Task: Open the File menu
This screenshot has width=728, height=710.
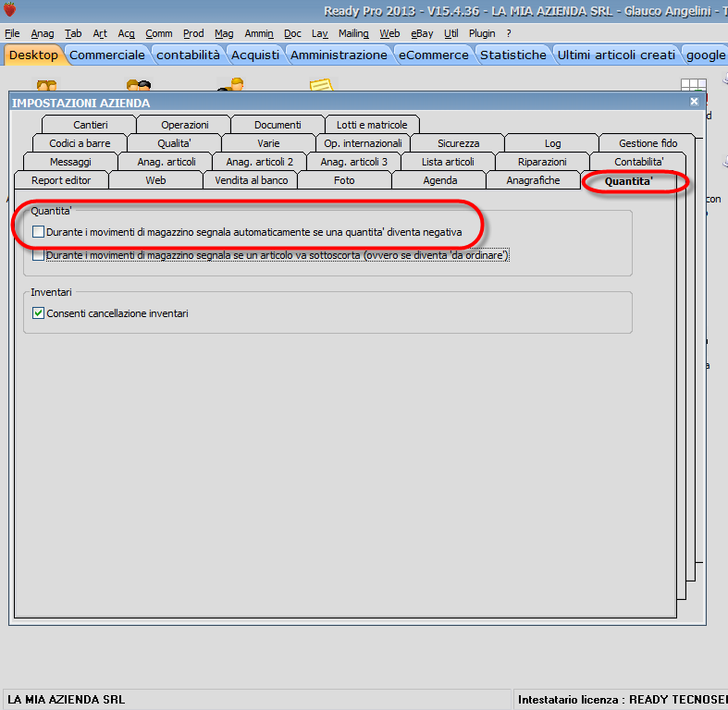Action: [x=12, y=33]
